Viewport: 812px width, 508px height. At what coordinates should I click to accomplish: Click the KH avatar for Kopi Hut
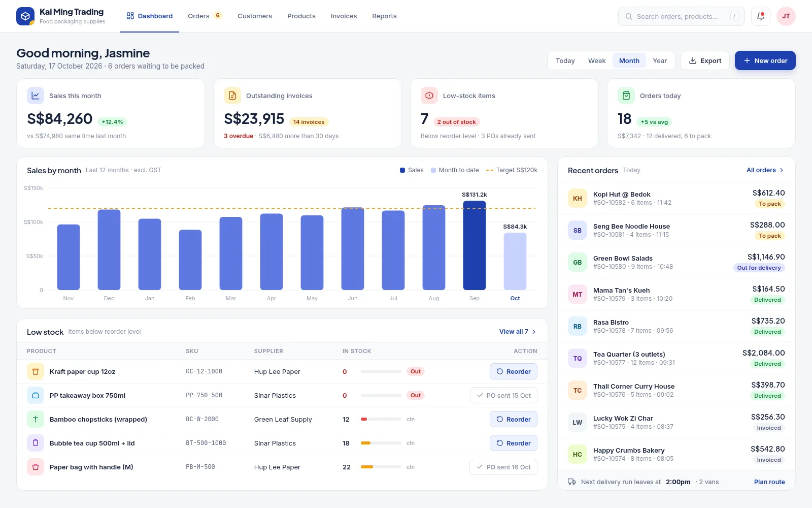[578, 199]
